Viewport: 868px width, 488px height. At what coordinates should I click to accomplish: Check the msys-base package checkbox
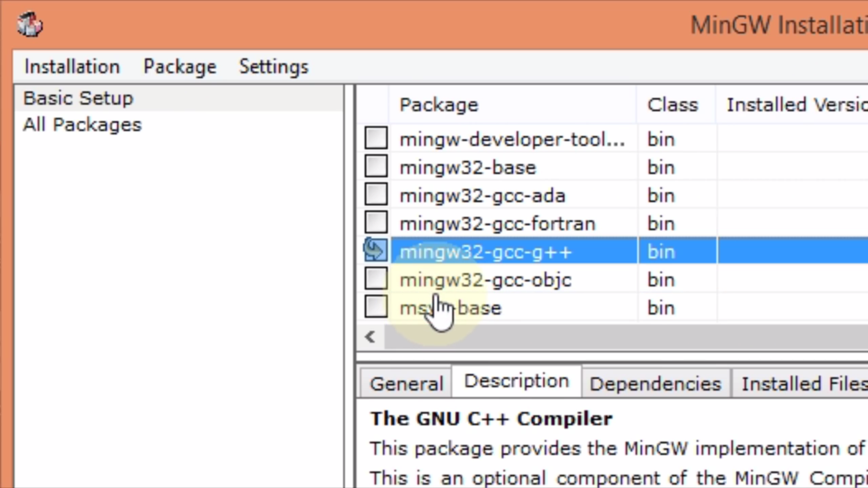[376, 306]
